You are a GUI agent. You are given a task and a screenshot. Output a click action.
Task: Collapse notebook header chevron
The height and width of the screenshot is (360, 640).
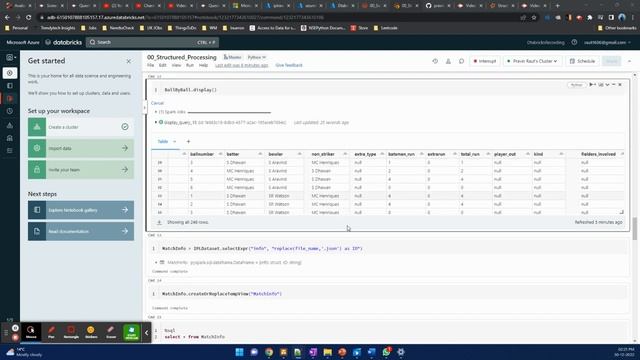(629, 61)
